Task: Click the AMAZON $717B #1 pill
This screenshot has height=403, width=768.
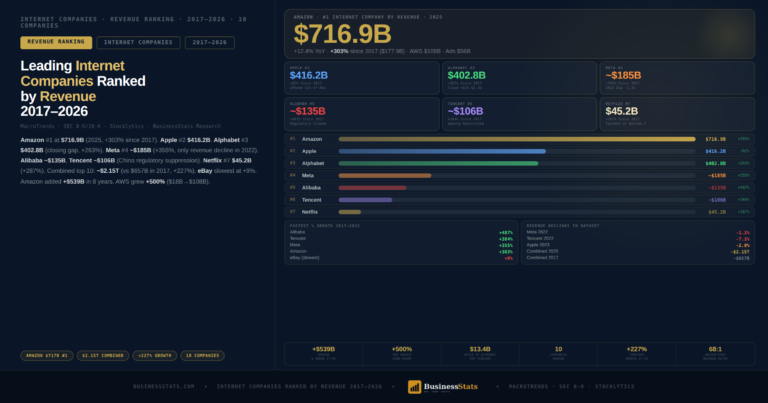Action: point(47,356)
